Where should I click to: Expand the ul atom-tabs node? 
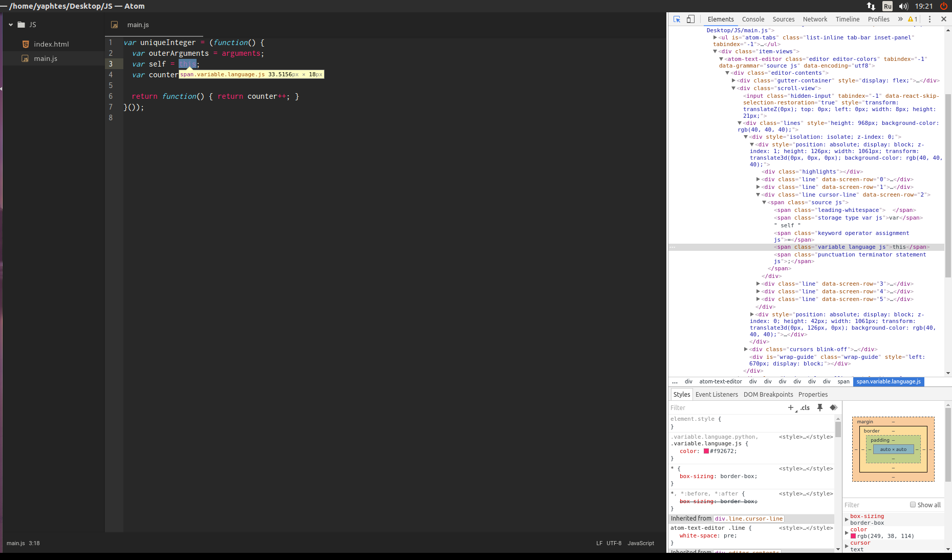coord(715,37)
